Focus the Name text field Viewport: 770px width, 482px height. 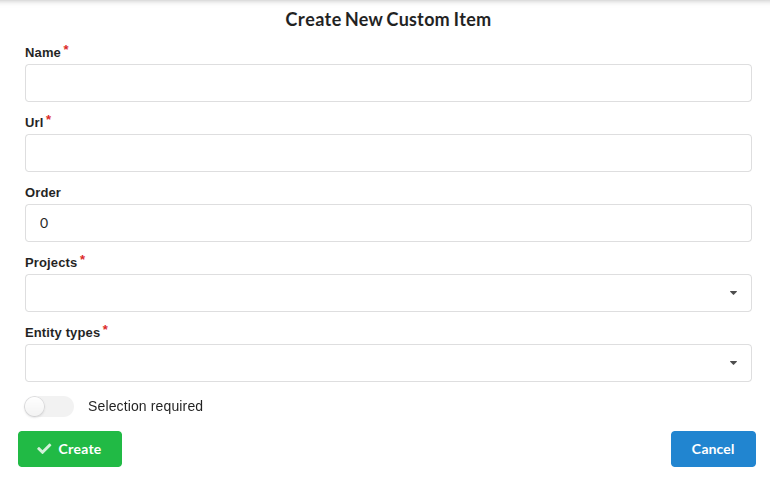(x=388, y=83)
